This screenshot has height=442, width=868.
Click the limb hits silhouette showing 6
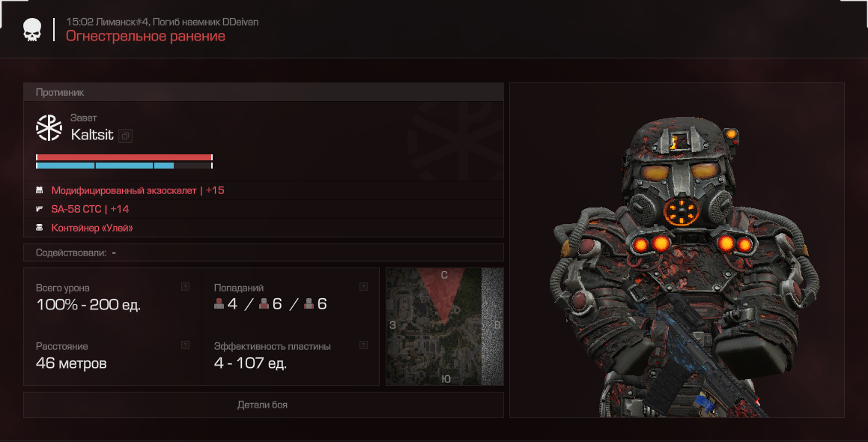[x=309, y=303]
